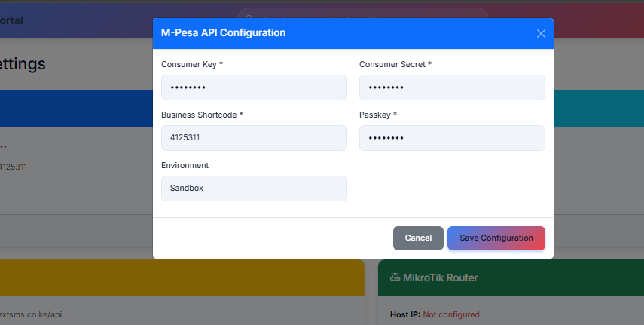Click the 'Consumer Secret *' label
Screen dimensions: 644x325
(395, 64)
